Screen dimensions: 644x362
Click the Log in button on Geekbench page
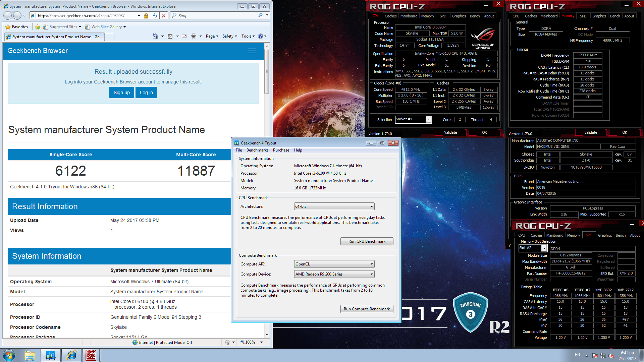(146, 93)
